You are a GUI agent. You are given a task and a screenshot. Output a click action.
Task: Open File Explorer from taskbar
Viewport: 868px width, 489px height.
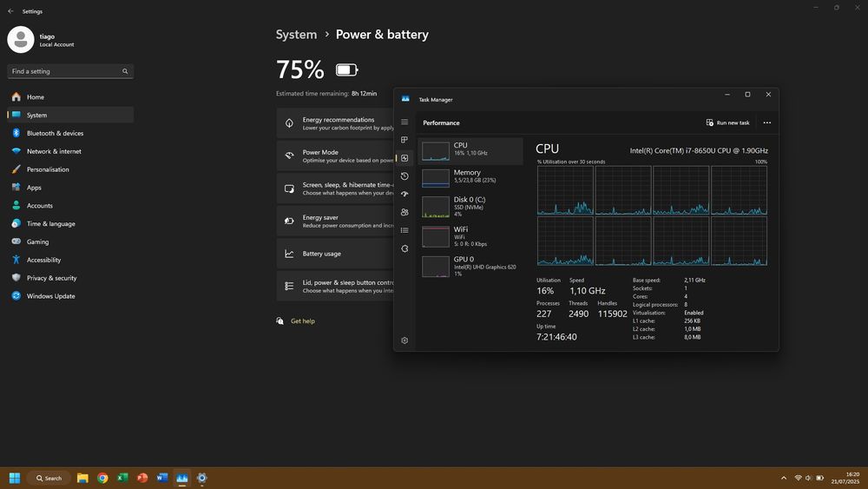click(x=82, y=478)
